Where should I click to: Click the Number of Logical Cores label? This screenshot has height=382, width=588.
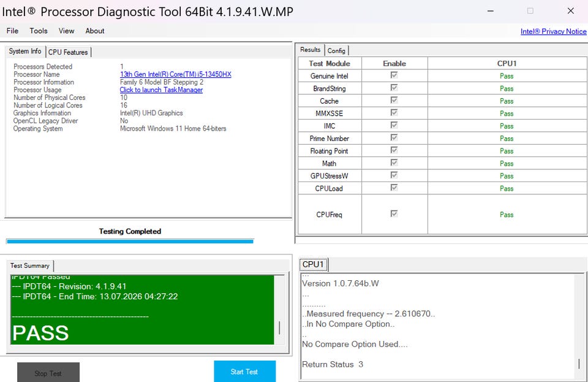(48, 105)
